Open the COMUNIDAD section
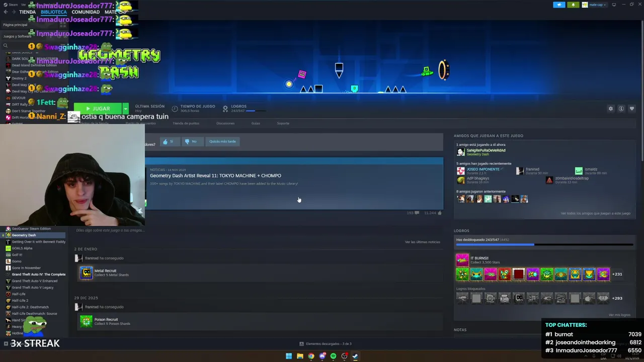Viewport: 644px width, 362px height. tap(86, 12)
